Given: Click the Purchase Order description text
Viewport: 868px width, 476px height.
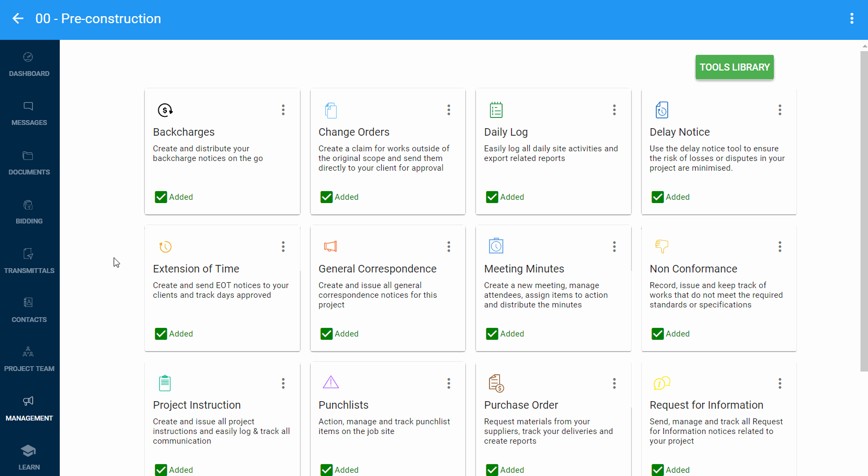Looking at the screenshot, I should [x=548, y=431].
